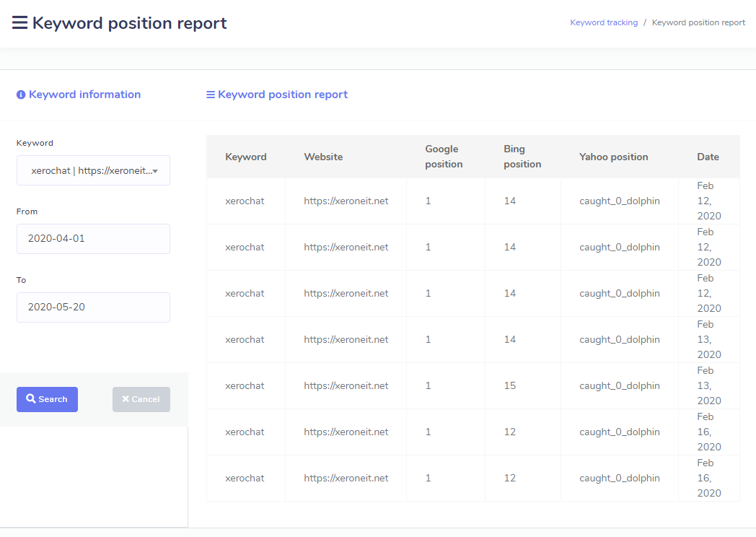
Task: Click the Google position column header
Action: [444, 157]
